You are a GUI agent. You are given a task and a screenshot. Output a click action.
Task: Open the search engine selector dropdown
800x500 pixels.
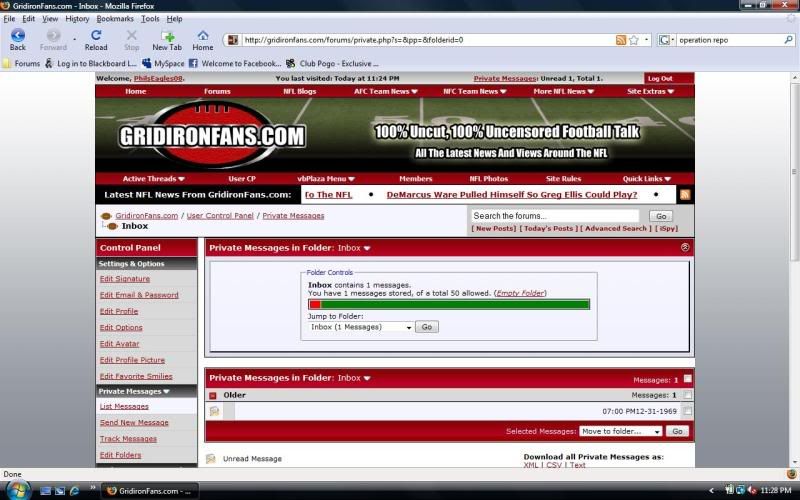pos(666,40)
